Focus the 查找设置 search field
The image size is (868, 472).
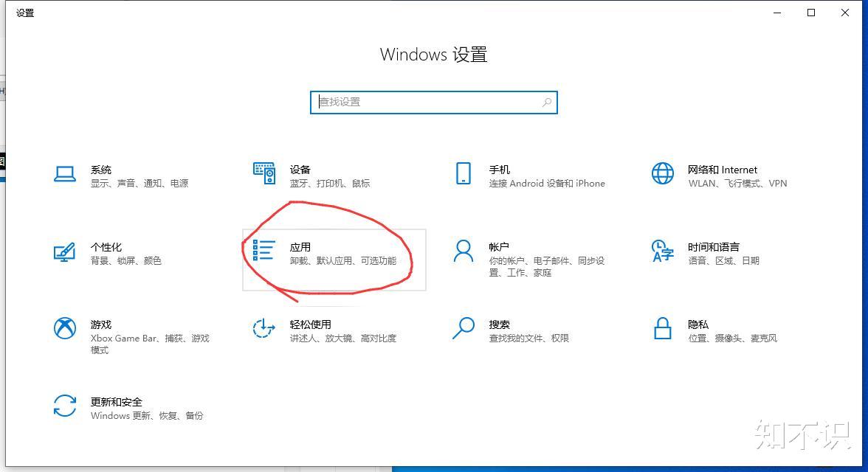click(x=433, y=103)
